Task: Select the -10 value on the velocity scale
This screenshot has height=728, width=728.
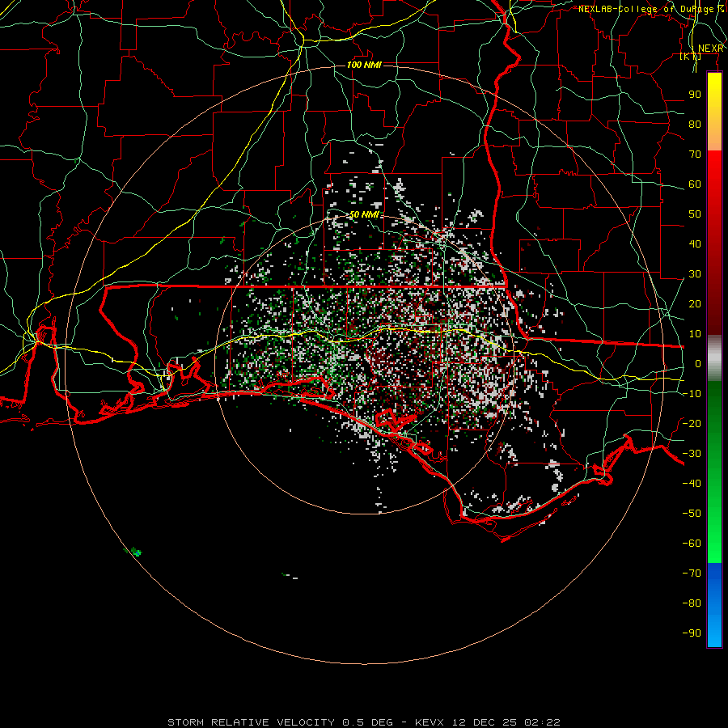Action: click(x=692, y=394)
